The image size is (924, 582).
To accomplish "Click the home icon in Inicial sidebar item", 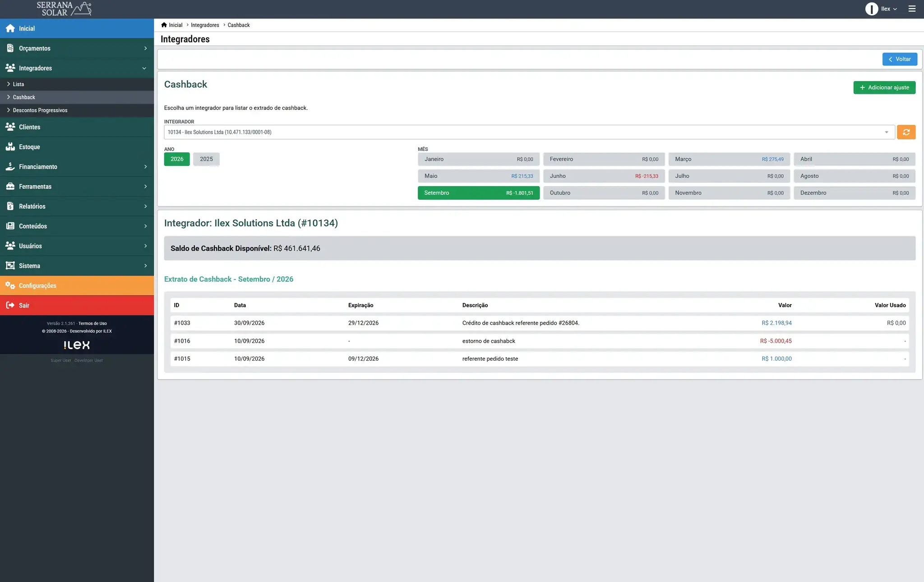I will [x=10, y=28].
